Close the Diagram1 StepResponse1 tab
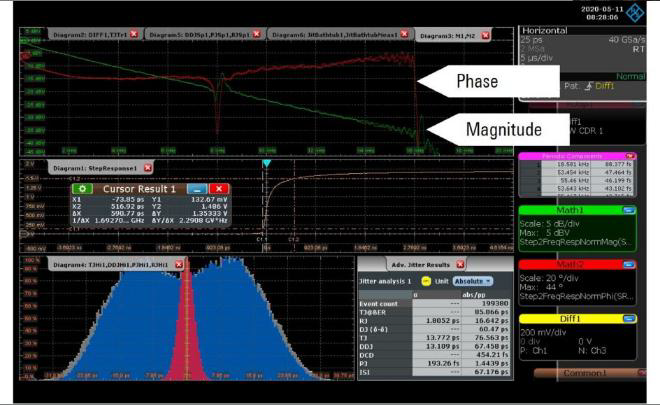 point(148,168)
